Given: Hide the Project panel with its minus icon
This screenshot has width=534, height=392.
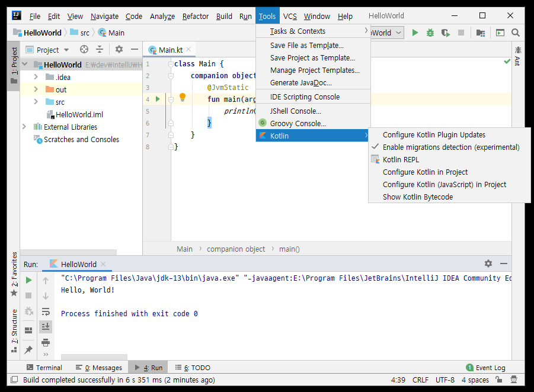Looking at the screenshot, I should pos(135,50).
